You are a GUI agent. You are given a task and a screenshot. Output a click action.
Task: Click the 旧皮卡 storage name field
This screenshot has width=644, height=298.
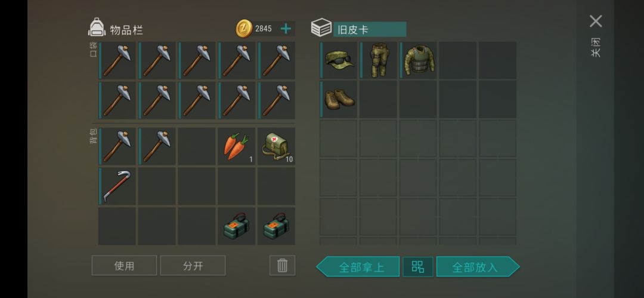pyautogui.click(x=370, y=30)
